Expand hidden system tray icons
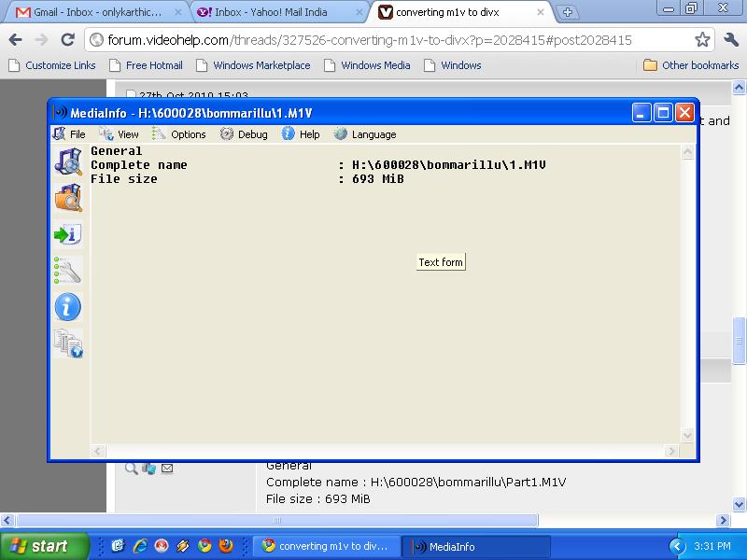747x560 pixels. tap(676, 546)
